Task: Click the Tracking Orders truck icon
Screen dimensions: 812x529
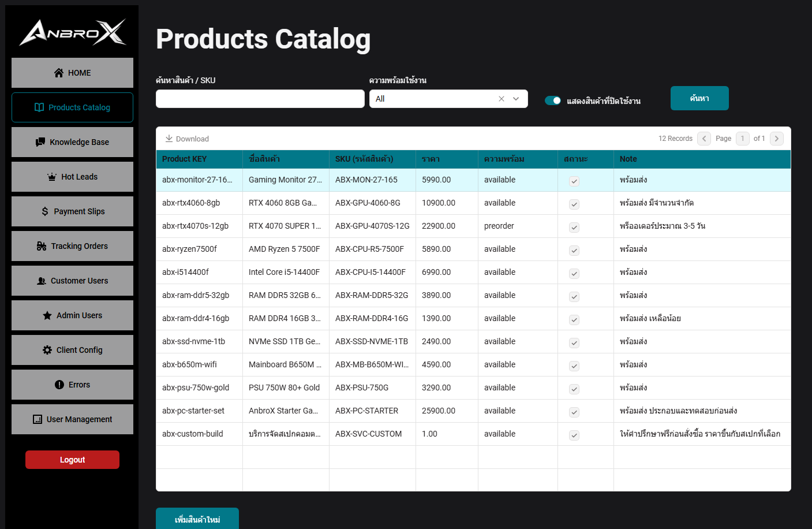Action: pyautogui.click(x=42, y=246)
